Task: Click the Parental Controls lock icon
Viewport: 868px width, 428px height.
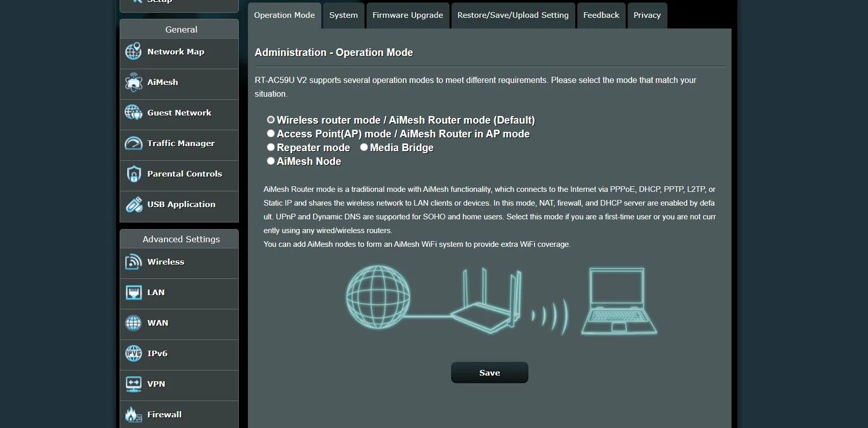Action: (x=133, y=174)
